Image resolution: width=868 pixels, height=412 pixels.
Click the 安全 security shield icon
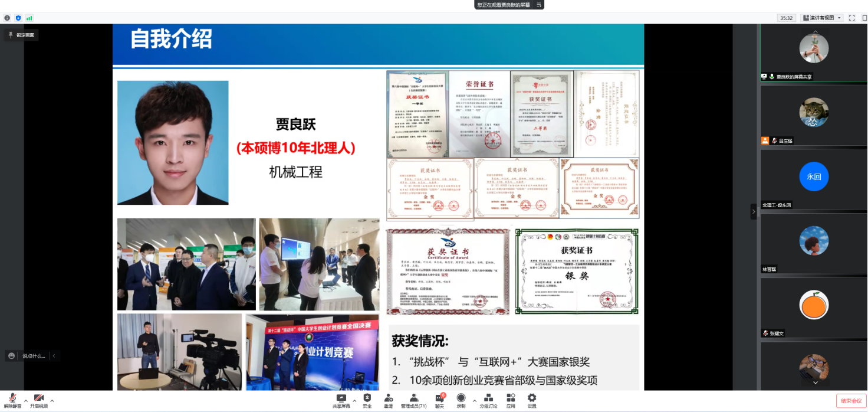click(x=367, y=398)
